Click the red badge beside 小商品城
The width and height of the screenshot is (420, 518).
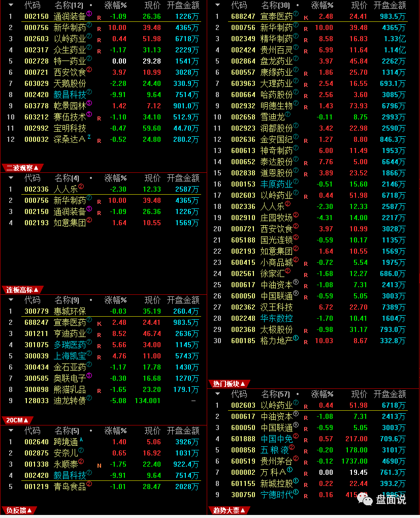coord(296,260)
